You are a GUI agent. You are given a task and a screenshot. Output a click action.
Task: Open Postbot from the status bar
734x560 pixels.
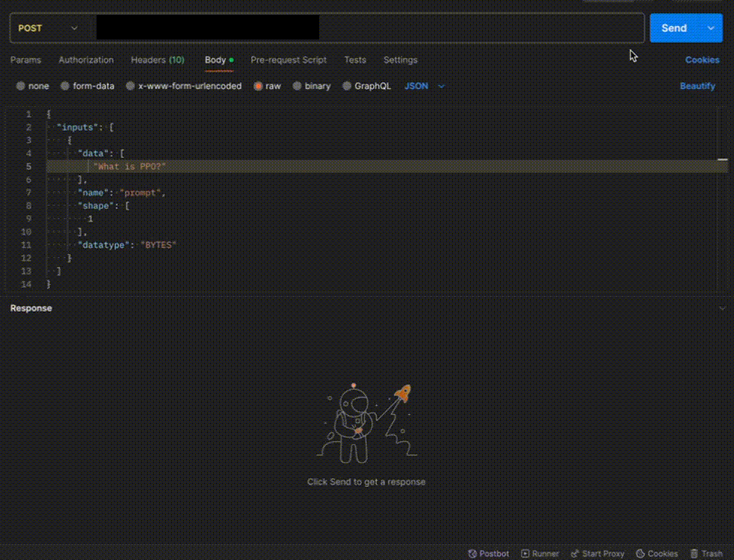[x=488, y=554]
